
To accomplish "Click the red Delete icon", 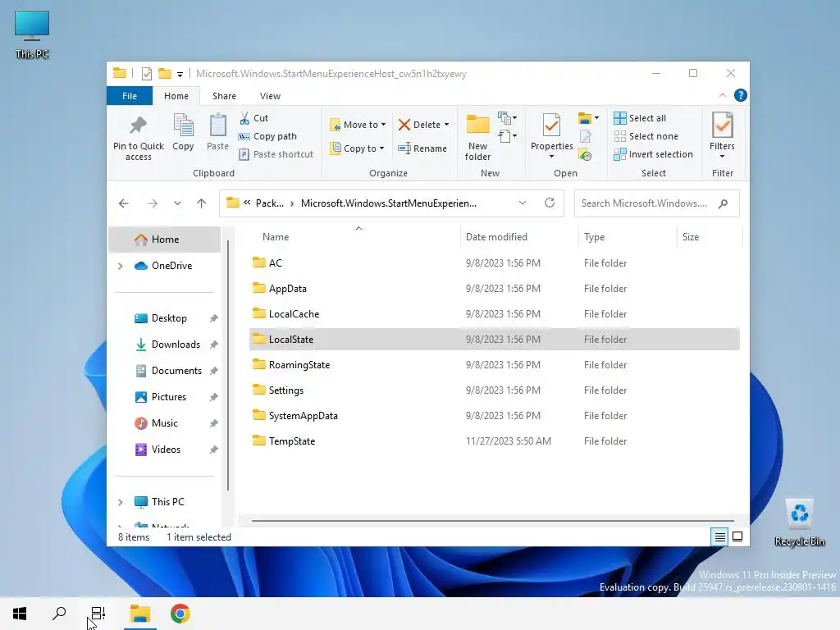I will point(404,125).
